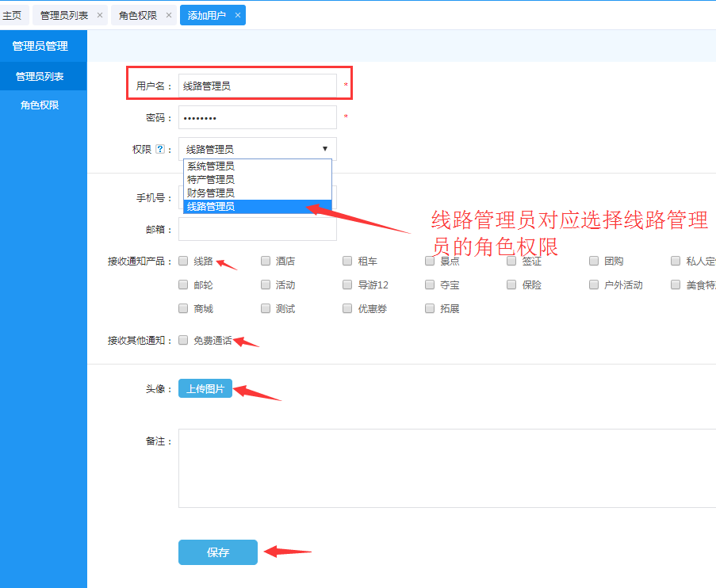Toggle the 优惠券 checkbox
This screenshot has width=716, height=588.
[347, 308]
